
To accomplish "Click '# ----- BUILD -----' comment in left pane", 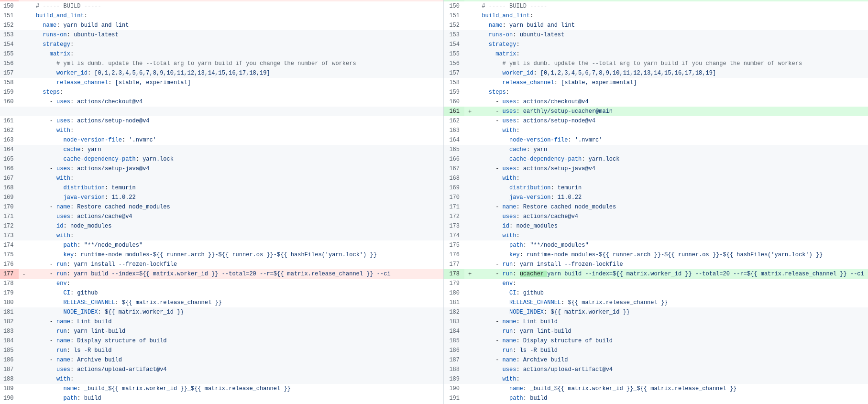I will pos(68,6).
